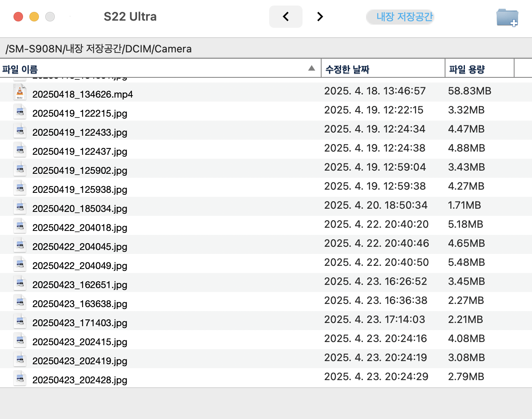Select file name 20250423_171403.jpg

80,323
